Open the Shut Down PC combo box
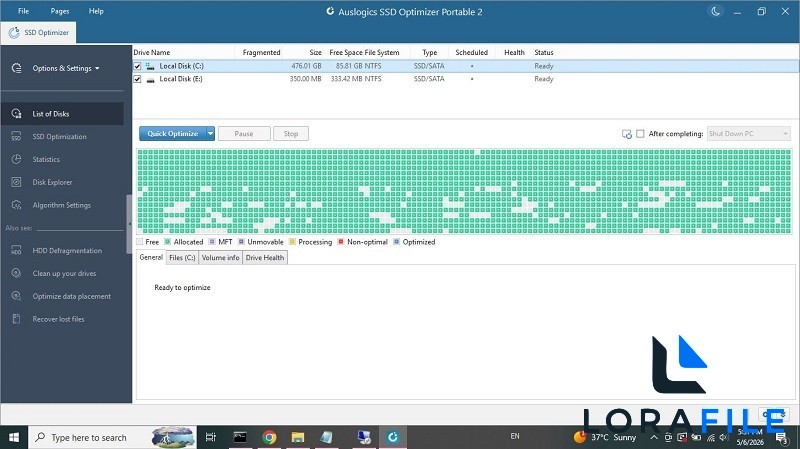 (x=748, y=134)
